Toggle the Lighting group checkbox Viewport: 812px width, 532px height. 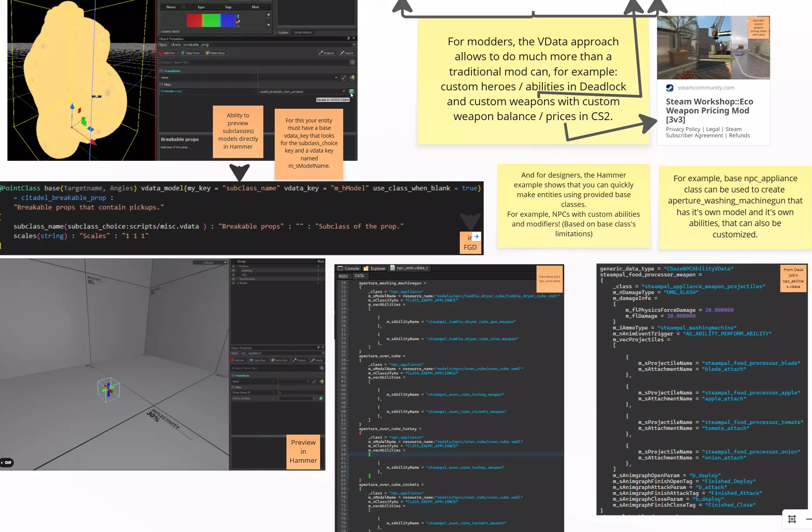pos(234,270)
